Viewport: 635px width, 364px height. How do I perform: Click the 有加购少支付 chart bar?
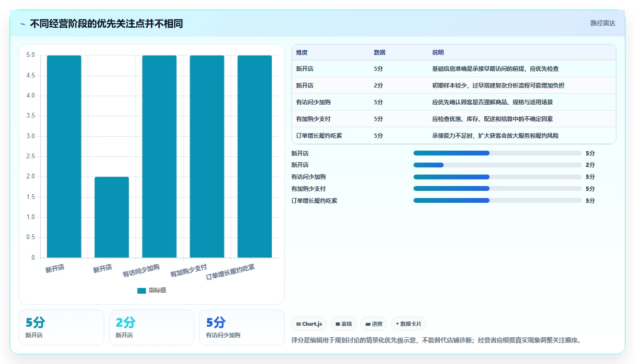coord(207,156)
